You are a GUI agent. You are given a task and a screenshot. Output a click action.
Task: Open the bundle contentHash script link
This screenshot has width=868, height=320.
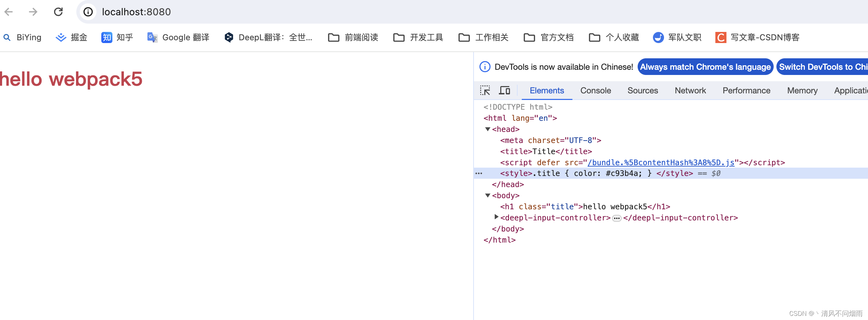660,162
